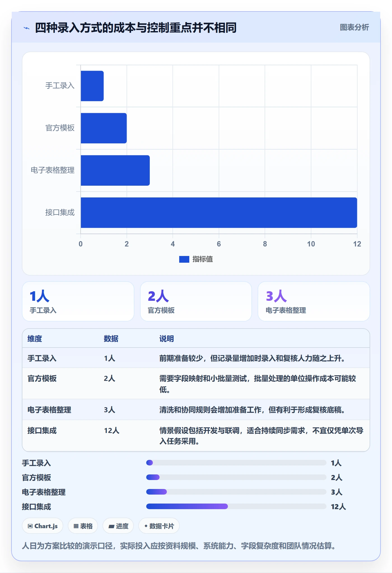Click the x-axis tick label 12
392x573 pixels.
(x=357, y=244)
